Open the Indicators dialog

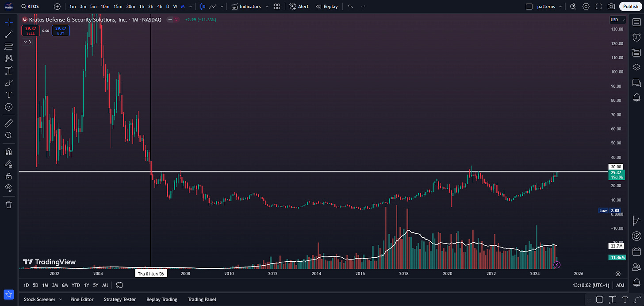(x=246, y=7)
